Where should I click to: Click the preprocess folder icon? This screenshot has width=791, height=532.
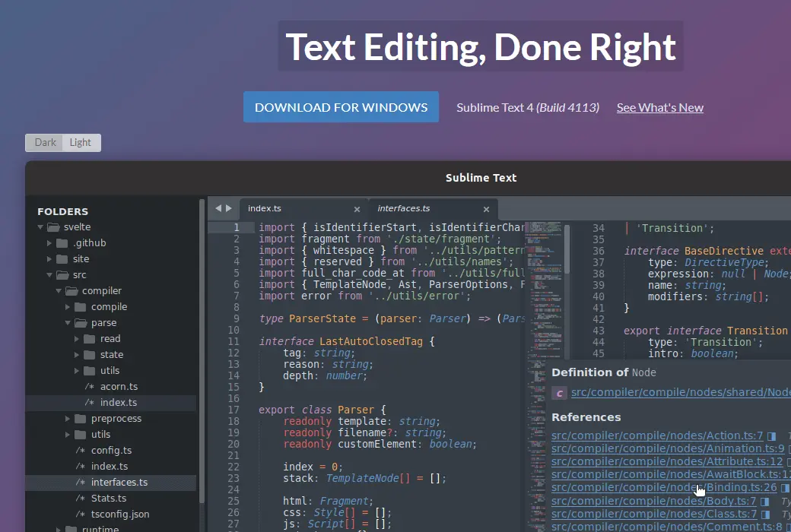click(80, 419)
